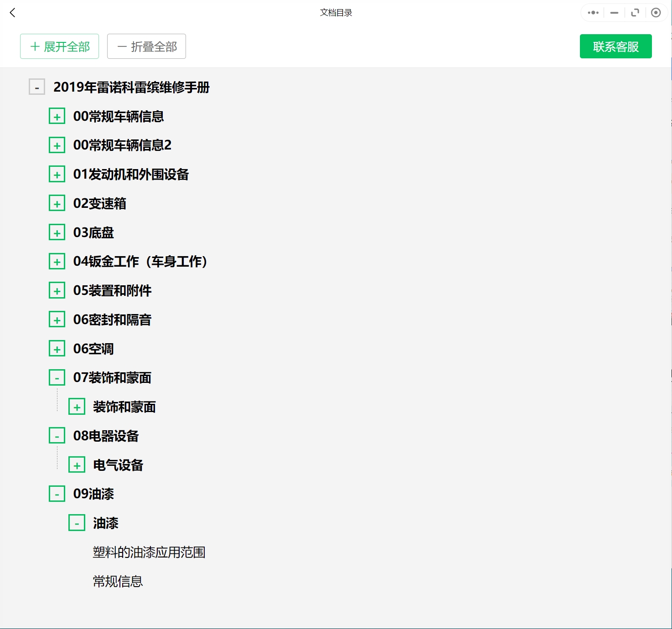Click the plus icon inside 展开全部 button
The height and width of the screenshot is (629, 672).
tap(34, 46)
